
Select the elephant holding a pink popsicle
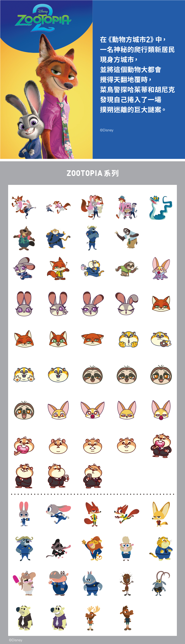click(x=24, y=583)
